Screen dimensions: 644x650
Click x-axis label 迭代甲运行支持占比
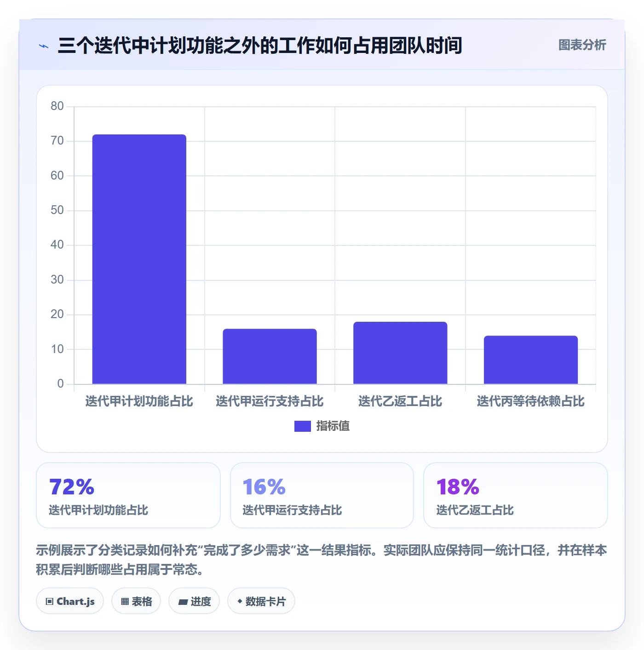(270, 401)
